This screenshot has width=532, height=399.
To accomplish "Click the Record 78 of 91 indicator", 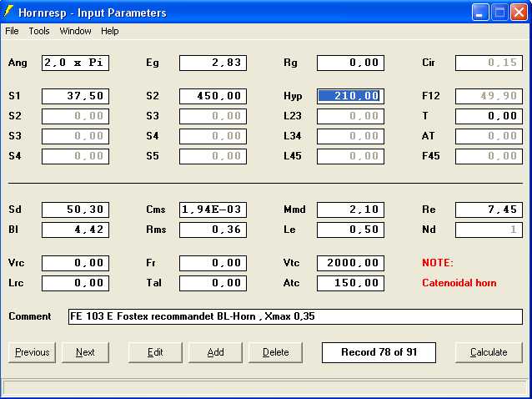I will click(379, 352).
